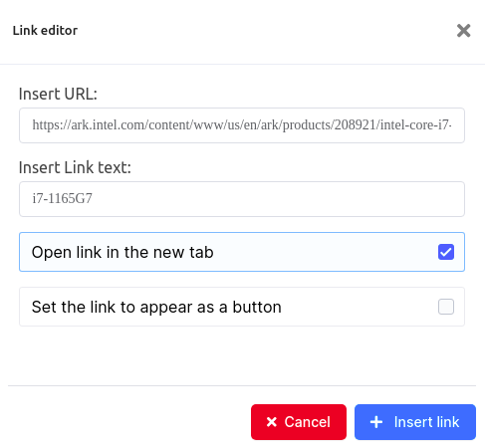
Task: Click the 'Link editor' dialog title
Action: point(45,31)
